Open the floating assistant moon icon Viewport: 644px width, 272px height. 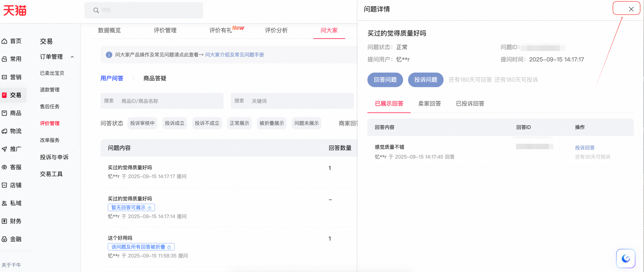625,259
